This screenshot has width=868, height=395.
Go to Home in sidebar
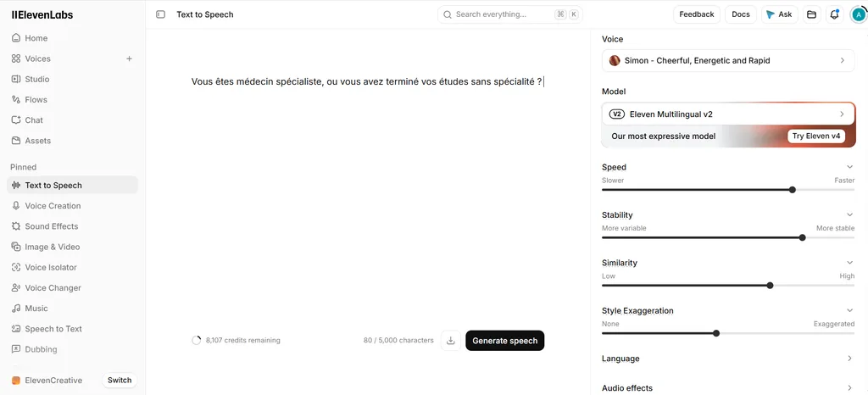coord(73,38)
